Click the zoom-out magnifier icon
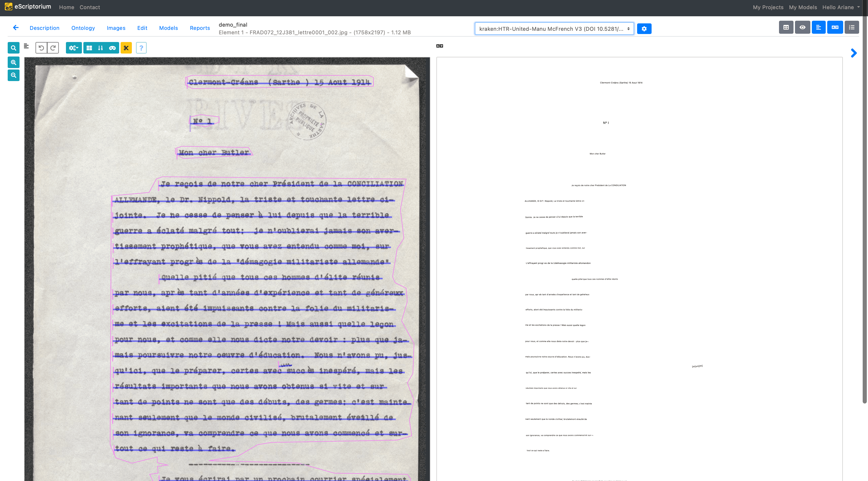This screenshot has width=868, height=481. (x=14, y=75)
